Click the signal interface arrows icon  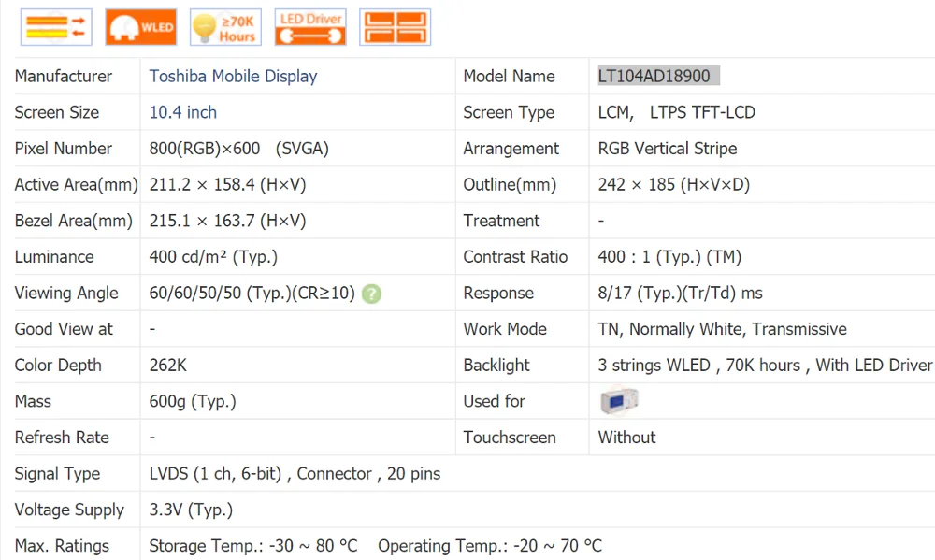coord(56,27)
